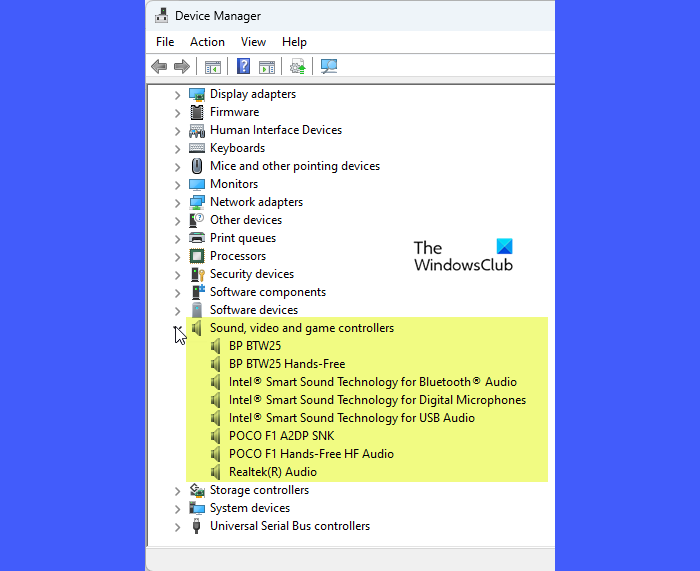This screenshot has height=571, width=700.
Task: Open the Action menu
Action: [x=207, y=42]
